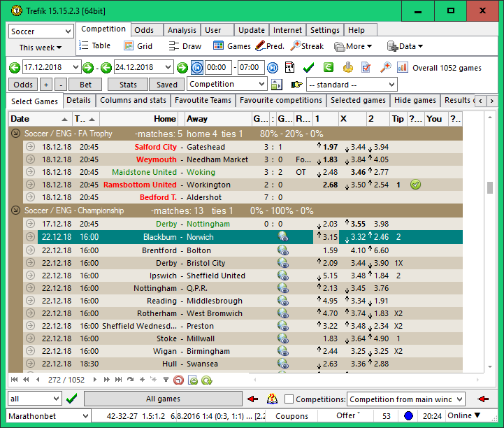
Task: Switch to the Analysis tab
Action: click(182, 30)
